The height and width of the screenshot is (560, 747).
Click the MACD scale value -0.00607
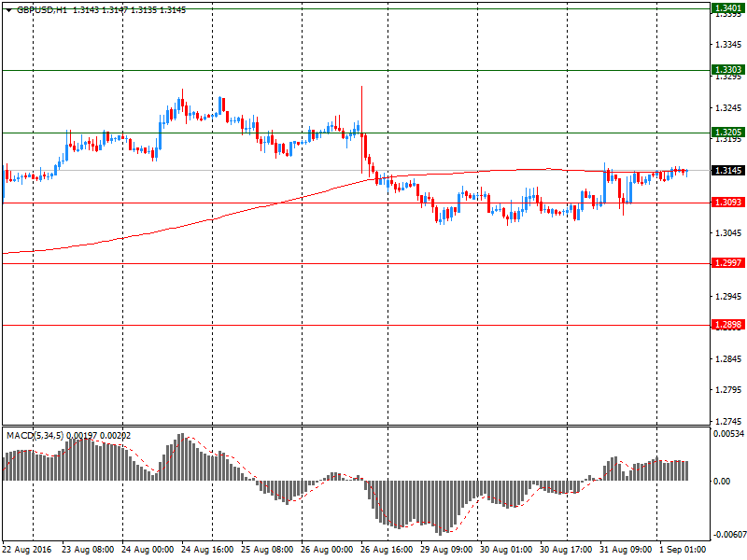pyautogui.click(x=728, y=535)
